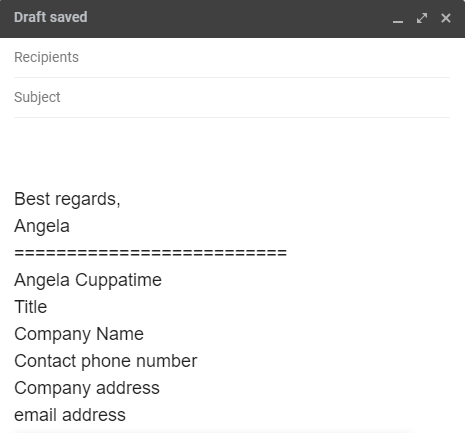Close the draft compose window
Viewport: 465px width, 433px height.
(446, 18)
